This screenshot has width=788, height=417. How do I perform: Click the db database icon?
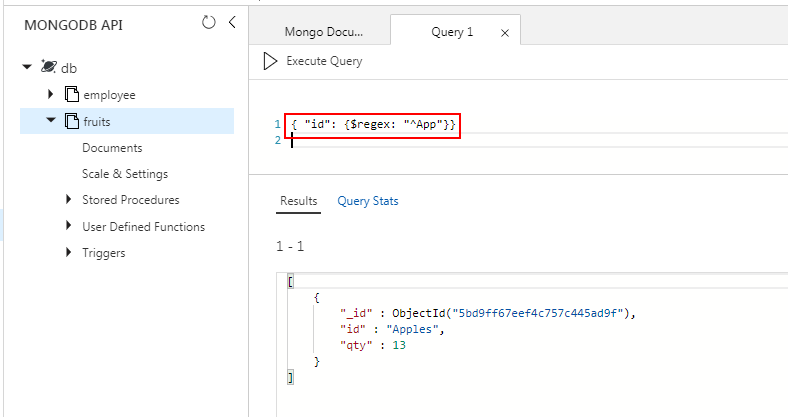coord(47,67)
